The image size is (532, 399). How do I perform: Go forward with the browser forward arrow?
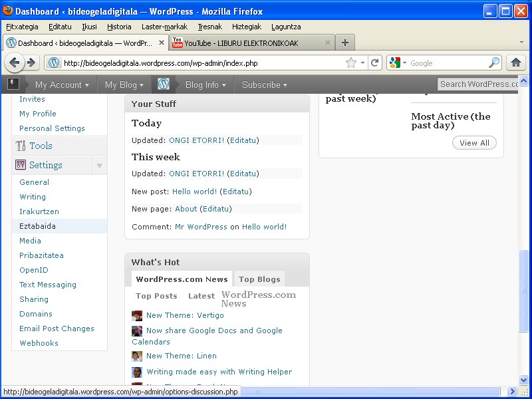(x=31, y=63)
